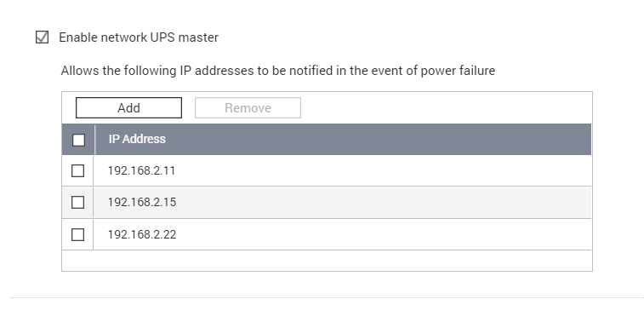Image resolution: width=644 pixels, height=322 pixels.
Task: Uncheck the Enable network UPS master checkbox
Action: (x=42, y=37)
